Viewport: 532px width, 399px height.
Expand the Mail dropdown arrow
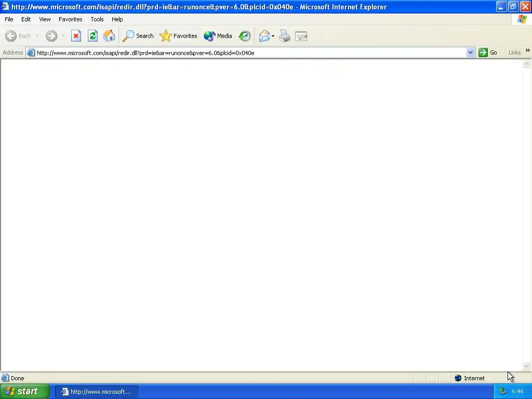click(273, 36)
